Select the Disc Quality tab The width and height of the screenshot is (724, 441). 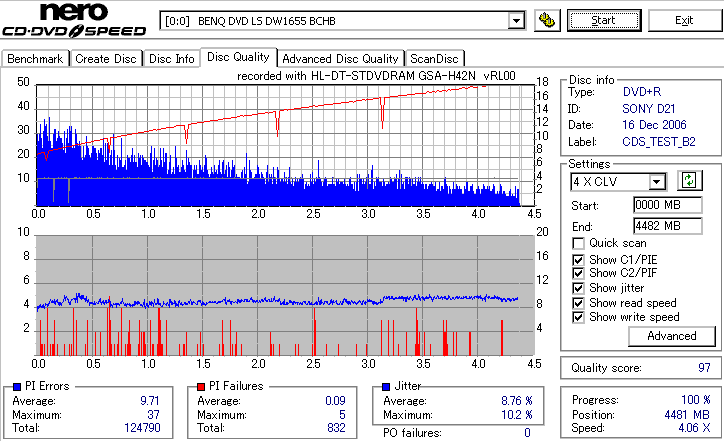pos(238,57)
